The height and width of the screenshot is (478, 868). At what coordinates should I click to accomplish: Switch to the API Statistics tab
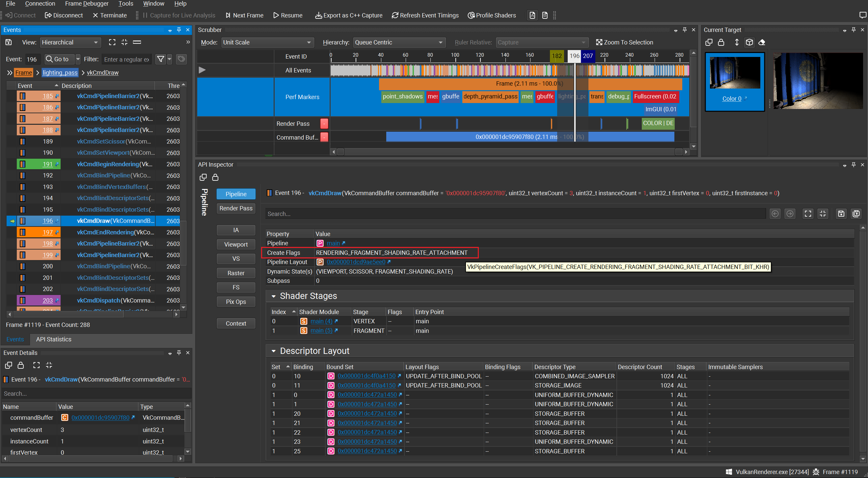click(x=54, y=339)
